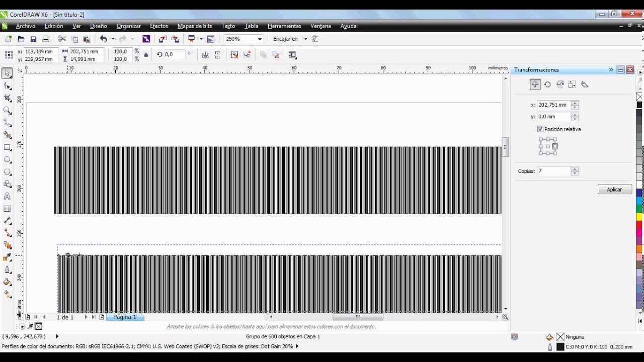Select the right-center anchor point
This screenshot has width=644, height=362.
click(x=555, y=146)
